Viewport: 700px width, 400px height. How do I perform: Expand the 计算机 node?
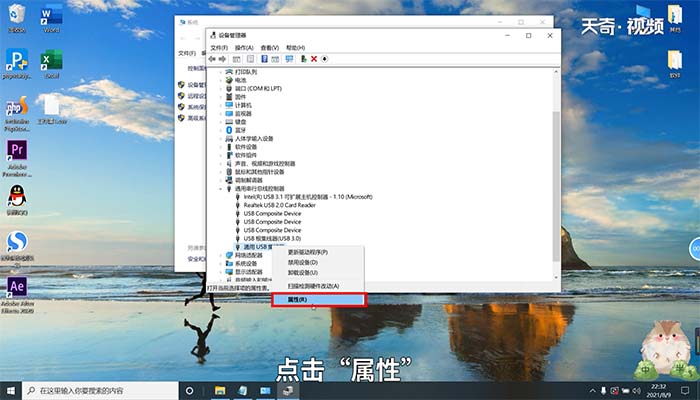pyautogui.click(x=221, y=105)
